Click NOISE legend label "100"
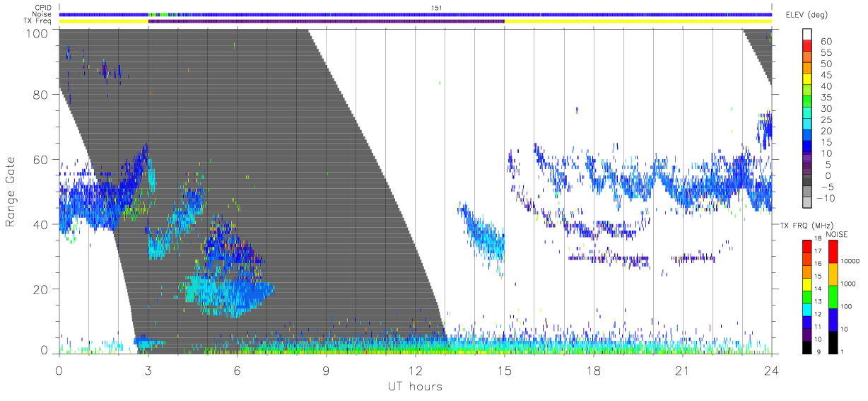 click(846, 307)
